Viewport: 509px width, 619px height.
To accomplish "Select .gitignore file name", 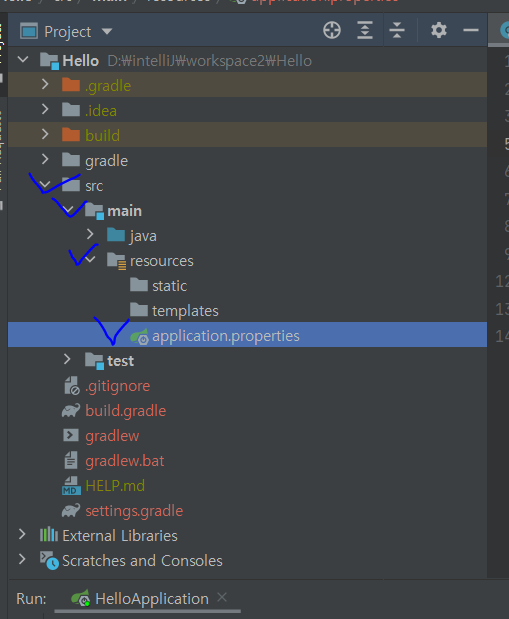I will point(118,386).
